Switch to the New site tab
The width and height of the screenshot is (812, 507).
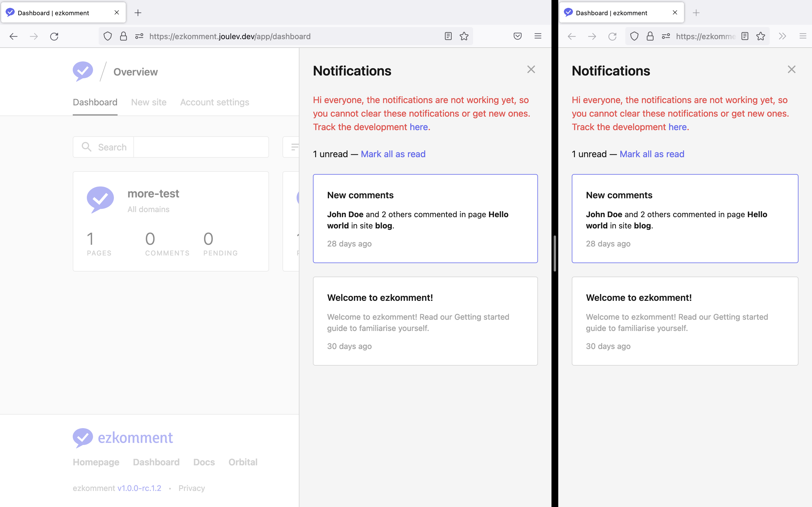pos(149,102)
